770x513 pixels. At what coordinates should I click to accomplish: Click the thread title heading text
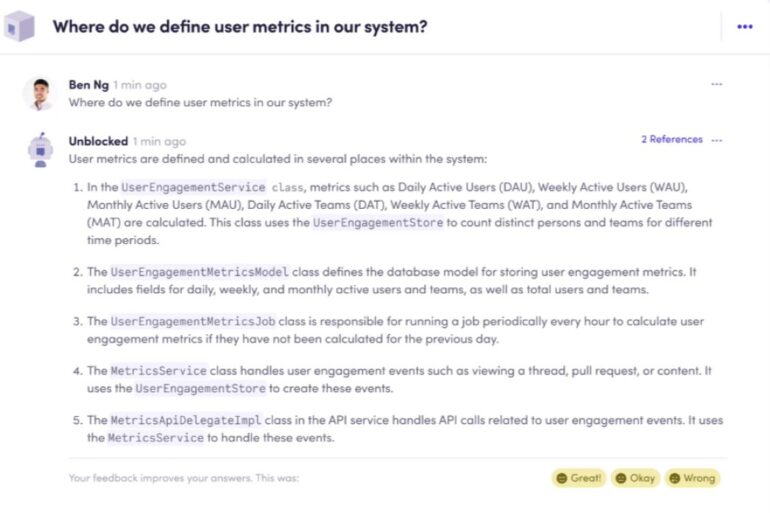239,27
